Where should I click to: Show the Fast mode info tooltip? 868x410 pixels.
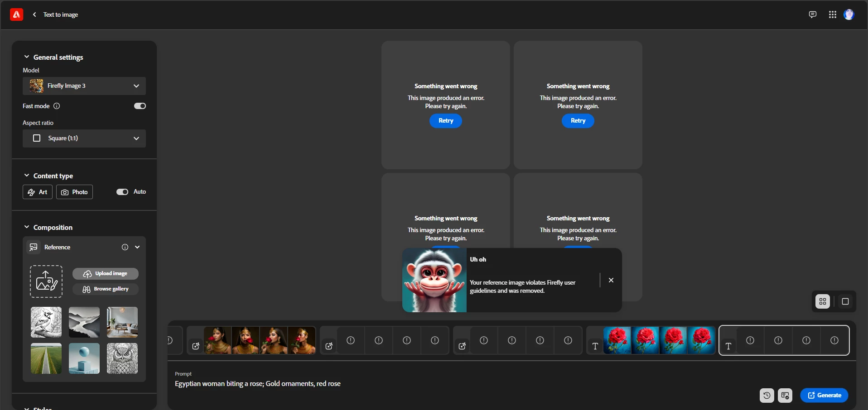point(57,106)
